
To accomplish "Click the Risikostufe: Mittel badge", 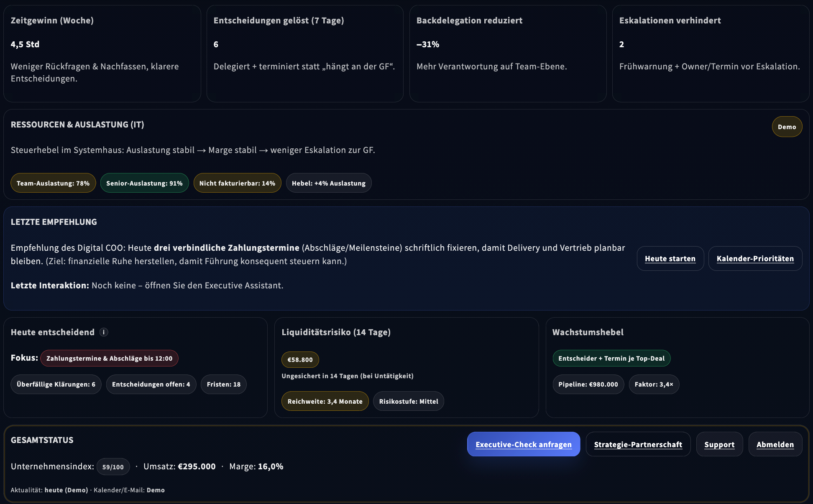I will pos(409,401).
